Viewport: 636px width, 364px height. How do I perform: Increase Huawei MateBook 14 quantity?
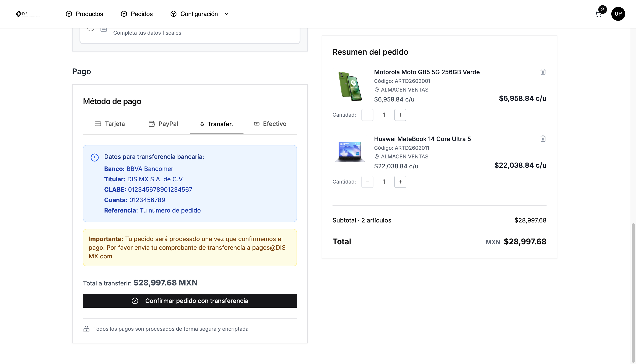click(x=400, y=182)
